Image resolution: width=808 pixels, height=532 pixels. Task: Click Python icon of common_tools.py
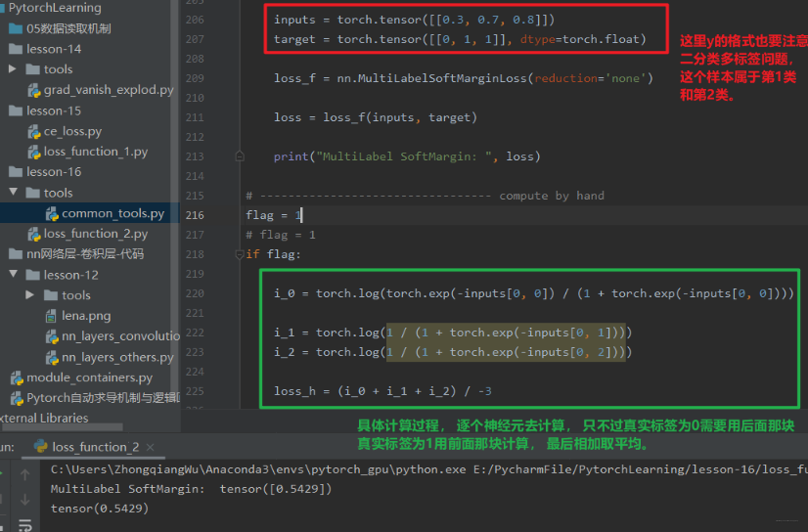click(52, 214)
